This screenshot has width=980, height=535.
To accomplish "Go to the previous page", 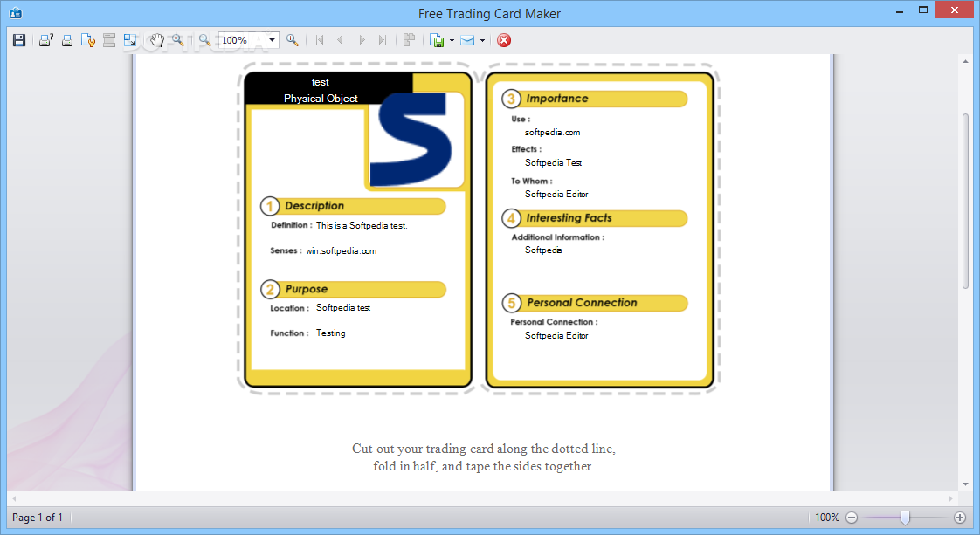I will (340, 40).
